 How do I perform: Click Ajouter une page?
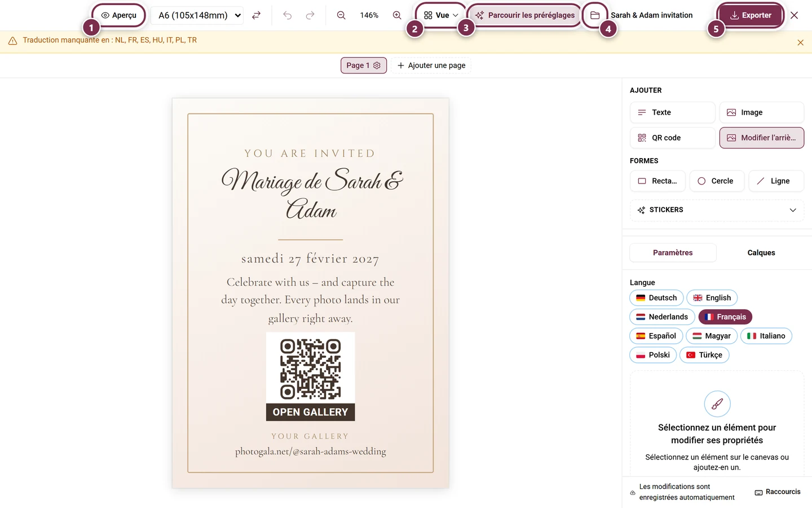431,65
